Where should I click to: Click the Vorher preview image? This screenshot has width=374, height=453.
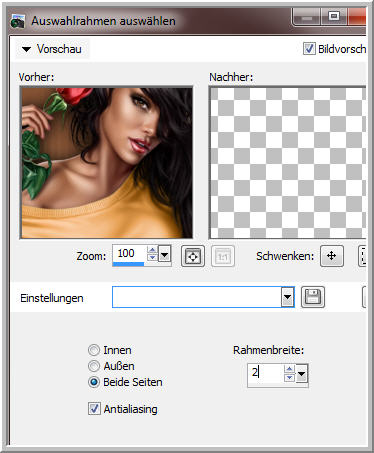coord(107,163)
